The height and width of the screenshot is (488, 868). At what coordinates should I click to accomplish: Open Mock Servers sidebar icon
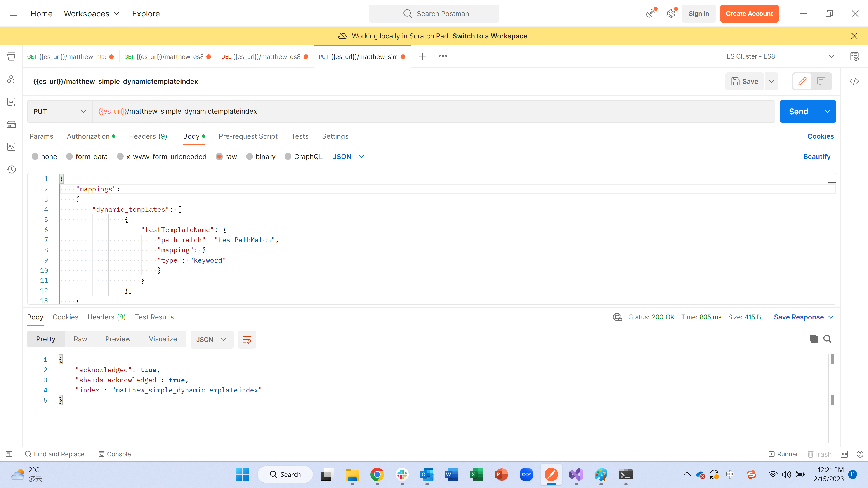(x=11, y=124)
